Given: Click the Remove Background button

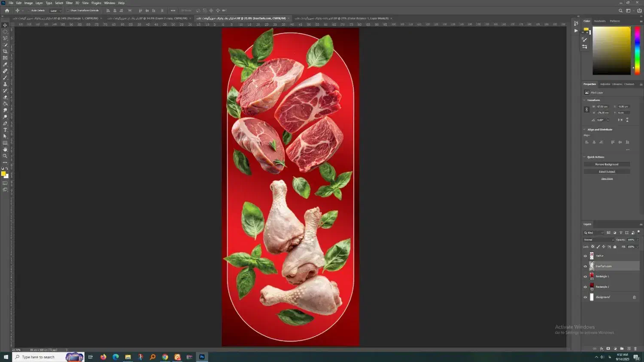Looking at the screenshot, I should pos(607,164).
